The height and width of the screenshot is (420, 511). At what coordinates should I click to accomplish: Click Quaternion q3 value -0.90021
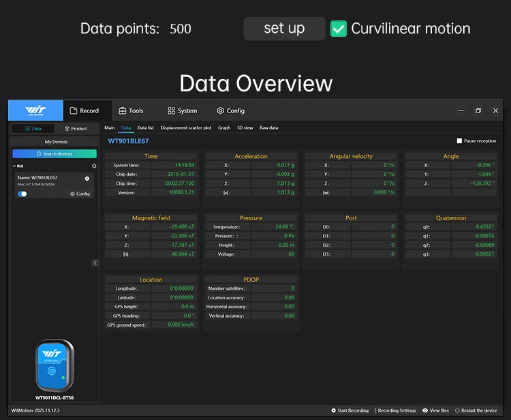pyautogui.click(x=484, y=254)
